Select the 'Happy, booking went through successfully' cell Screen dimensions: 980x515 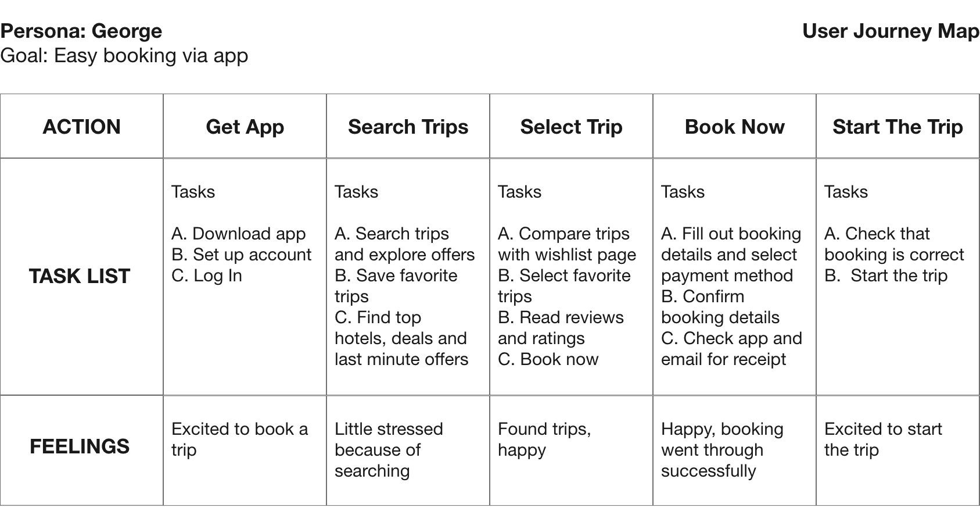(722, 450)
